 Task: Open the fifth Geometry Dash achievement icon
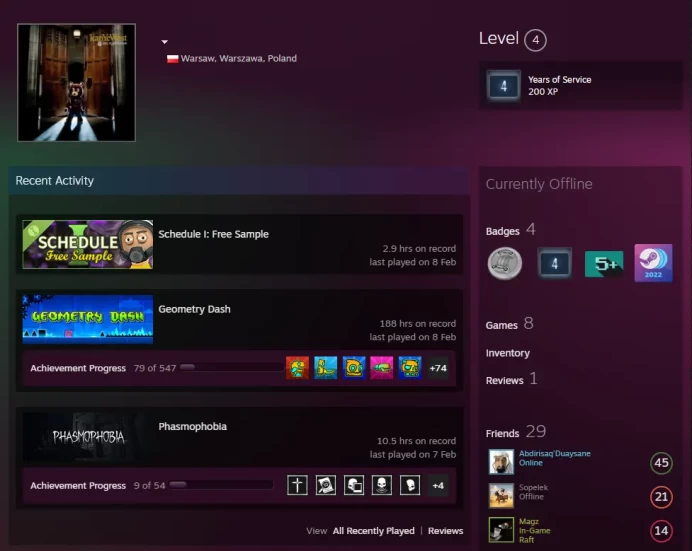[x=410, y=368]
